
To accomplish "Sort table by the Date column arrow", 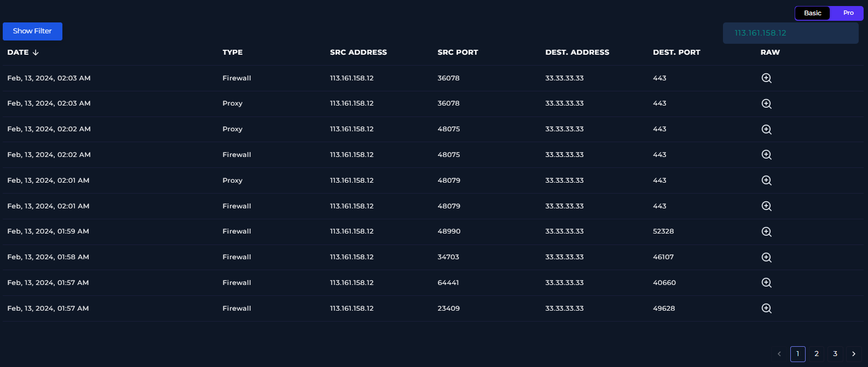I will [36, 53].
